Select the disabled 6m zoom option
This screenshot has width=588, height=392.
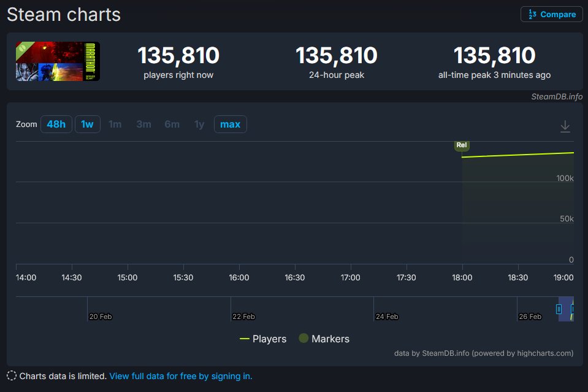click(172, 124)
